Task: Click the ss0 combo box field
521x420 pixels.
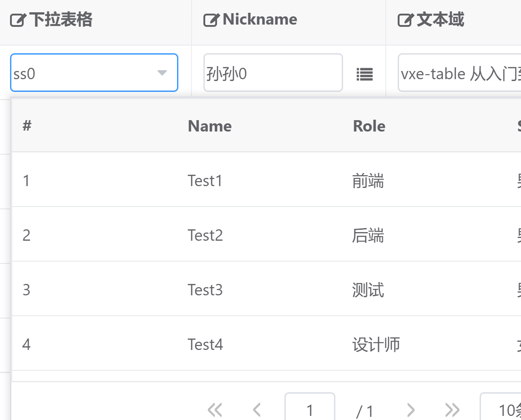Action: coord(82,73)
